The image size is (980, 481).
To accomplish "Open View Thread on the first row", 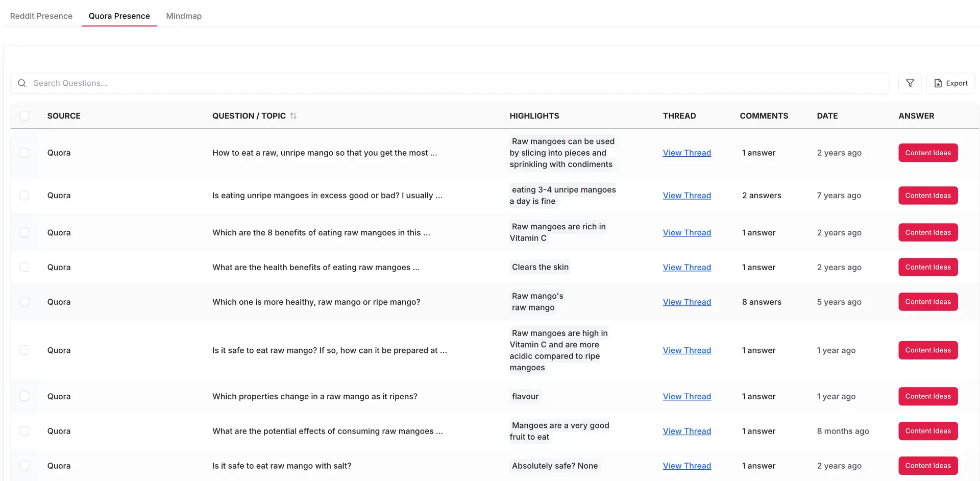I will click(x=687, y=152).
